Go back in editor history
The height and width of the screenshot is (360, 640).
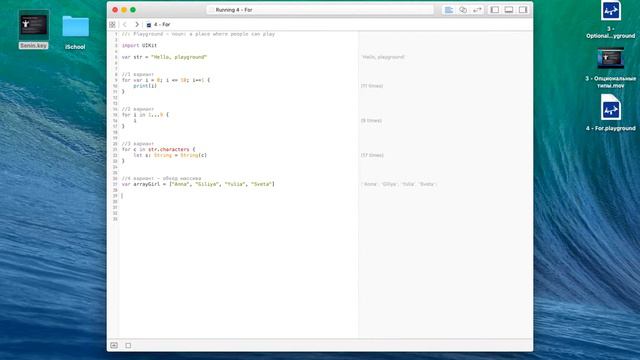[125, 24]
